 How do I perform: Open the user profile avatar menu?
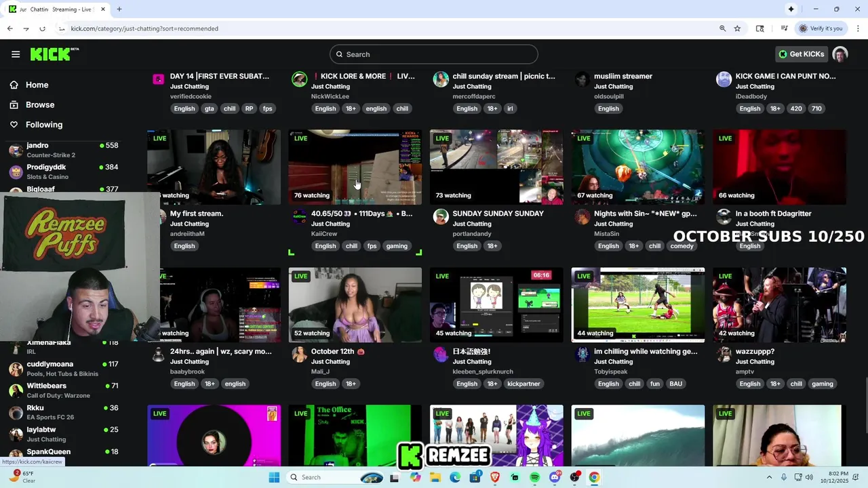[x=840, y=54]
